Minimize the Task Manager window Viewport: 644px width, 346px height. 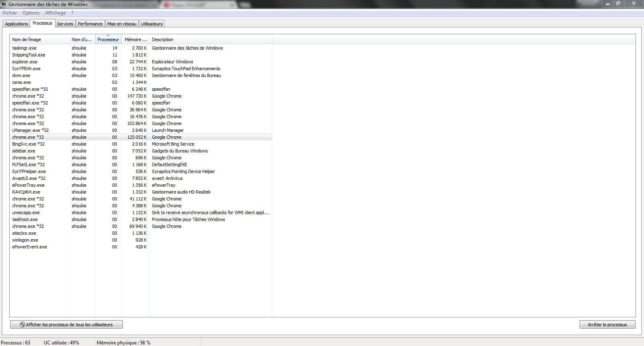click(608, 4)
